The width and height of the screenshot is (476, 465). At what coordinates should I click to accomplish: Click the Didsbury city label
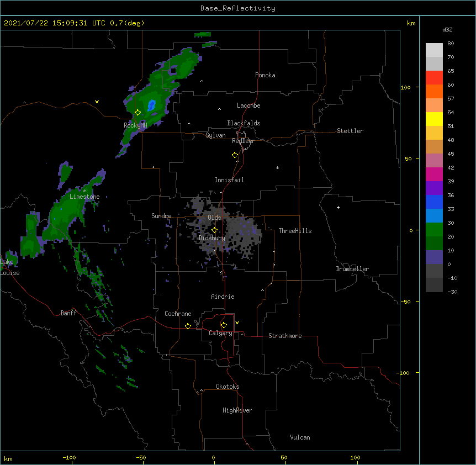[212, 238]
